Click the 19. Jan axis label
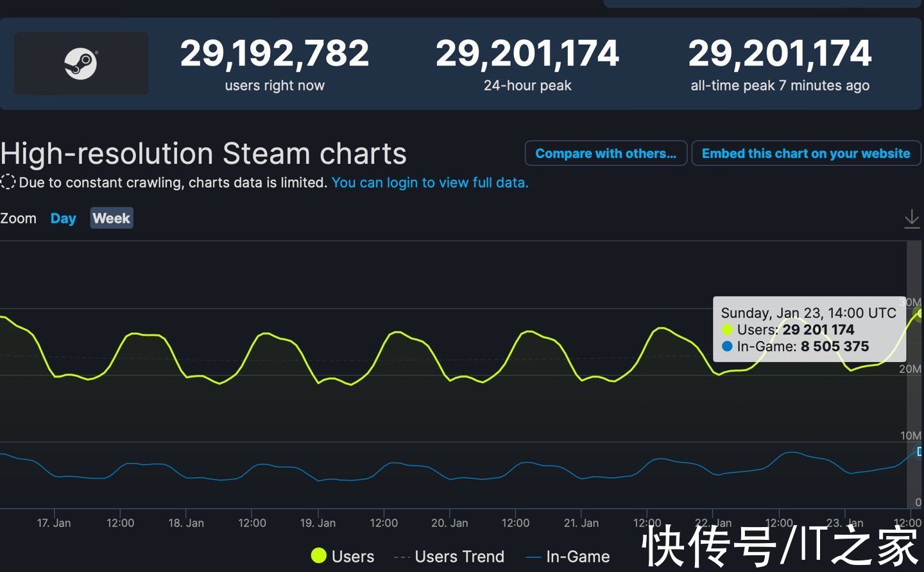The width and height of the screenshot is (924, 572). click(318, 523)
